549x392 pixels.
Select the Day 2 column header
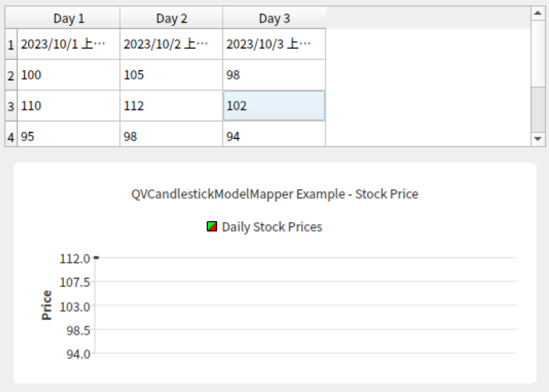(171, 18)
